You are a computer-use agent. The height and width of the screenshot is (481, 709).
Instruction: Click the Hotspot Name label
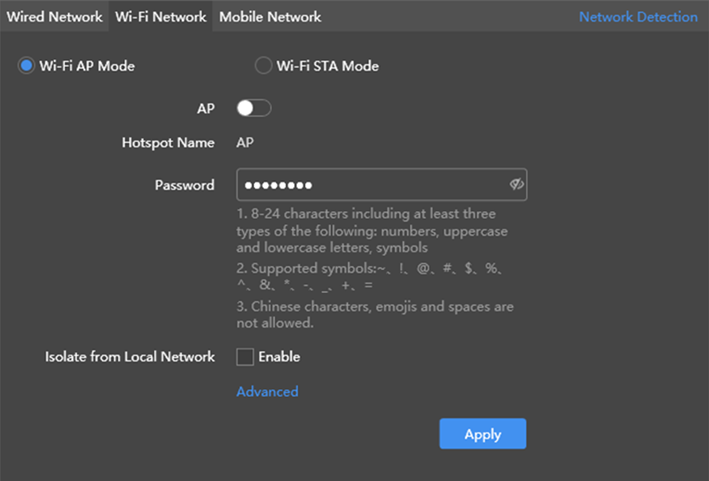[168, 142]
